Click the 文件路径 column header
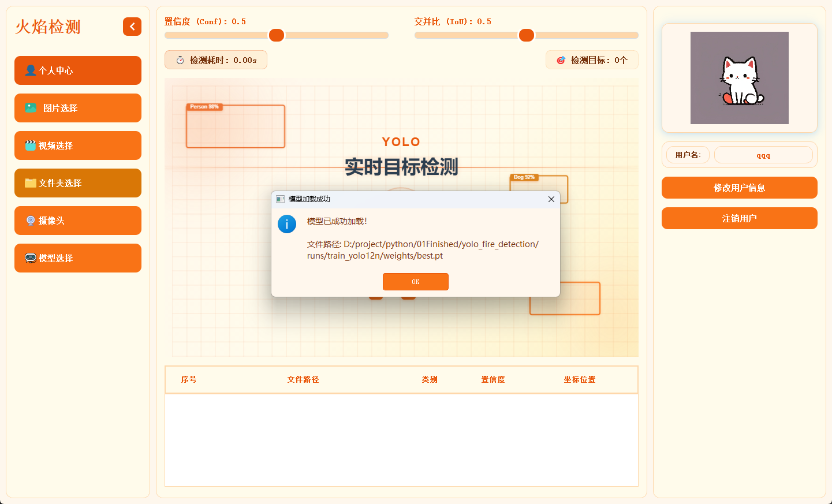832x504 pixels. [x=303, y=379]
